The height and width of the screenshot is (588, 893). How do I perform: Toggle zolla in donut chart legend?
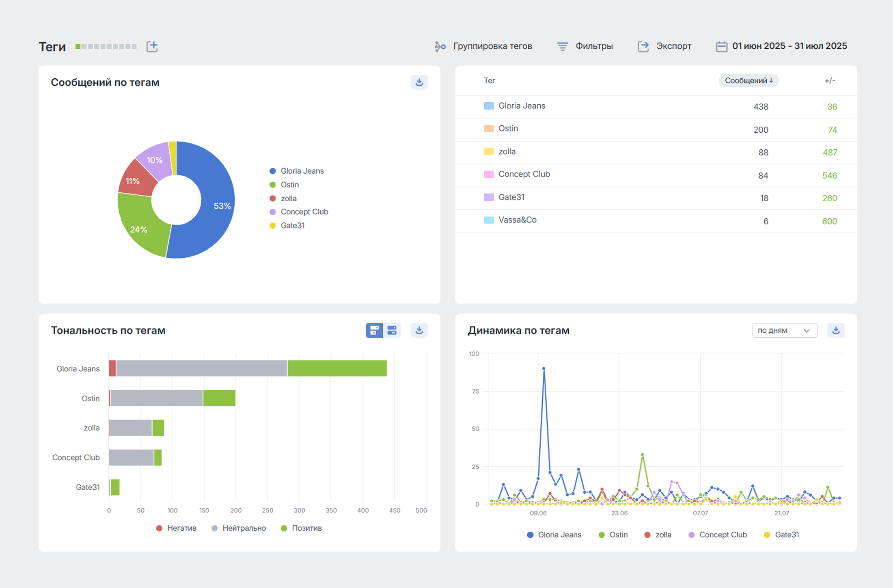click(x=283, y=198)
